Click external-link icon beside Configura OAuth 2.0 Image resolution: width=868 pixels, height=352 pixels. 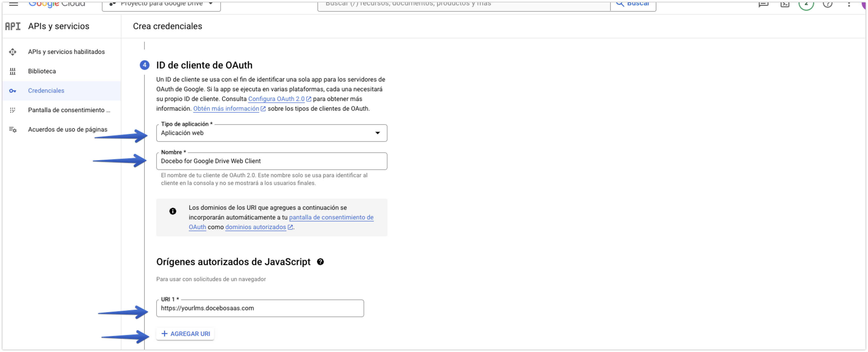point(309,99)
